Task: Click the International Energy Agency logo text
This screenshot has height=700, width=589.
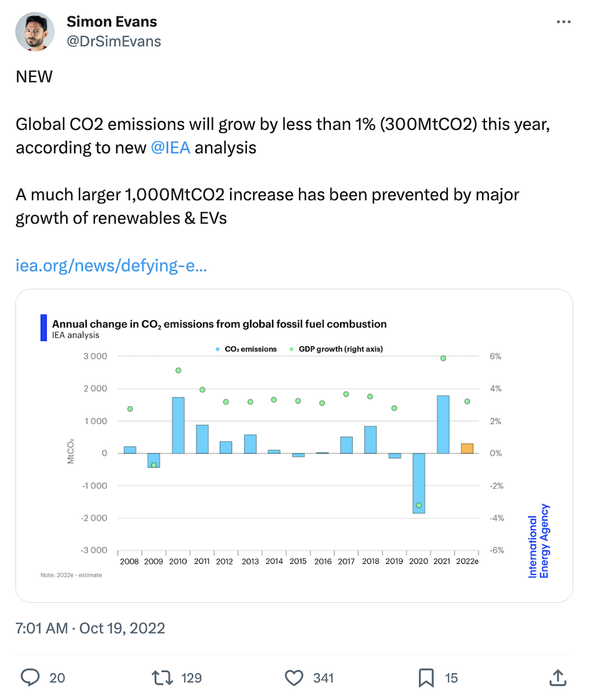Action: [539, 541]
